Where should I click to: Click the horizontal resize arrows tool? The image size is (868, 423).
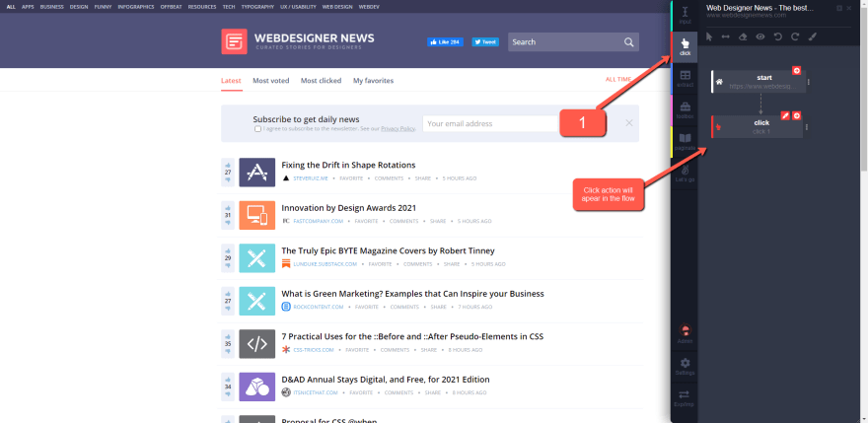(726, 36)
